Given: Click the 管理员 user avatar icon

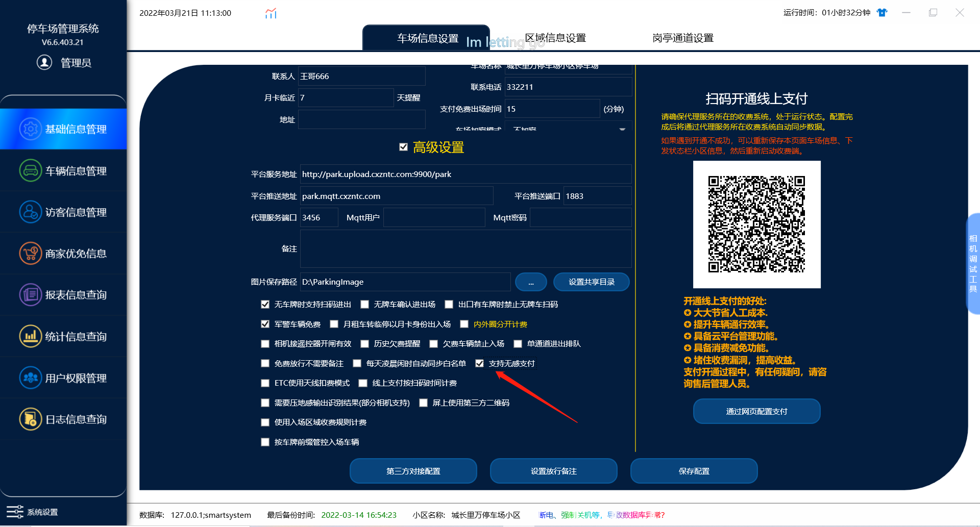Looking at the screenshot, I should click(44, 62).
